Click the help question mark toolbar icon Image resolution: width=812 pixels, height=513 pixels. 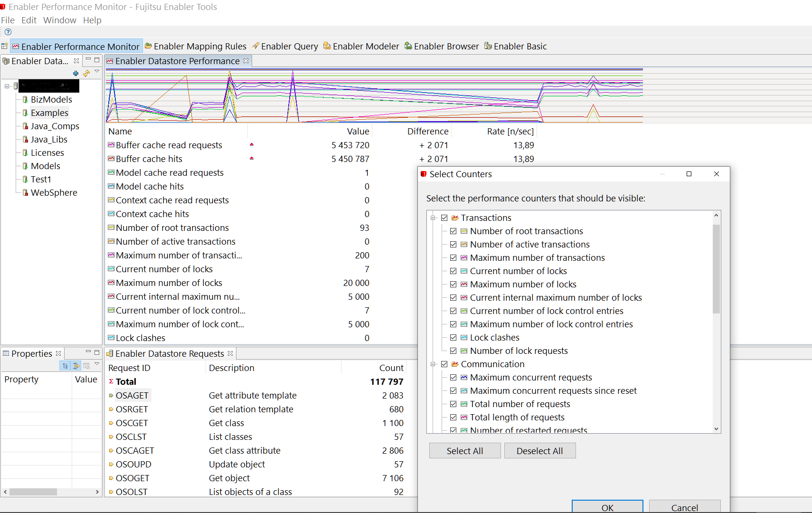[x=8, y=32]
